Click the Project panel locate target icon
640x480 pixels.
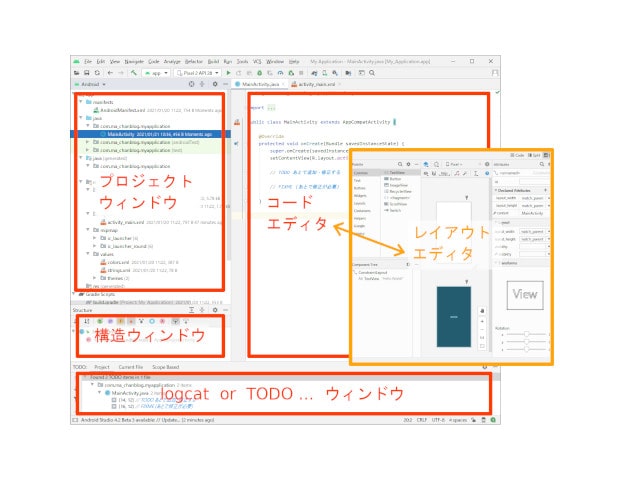[x=191, y=84]
